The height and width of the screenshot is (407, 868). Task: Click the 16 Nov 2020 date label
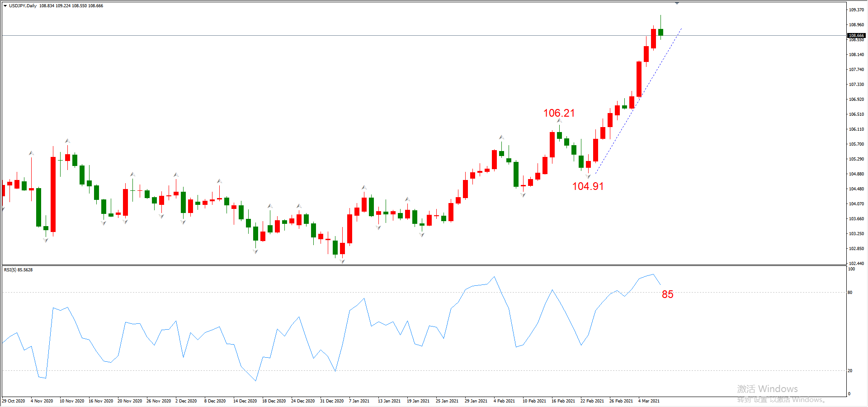tap(101, 401)
